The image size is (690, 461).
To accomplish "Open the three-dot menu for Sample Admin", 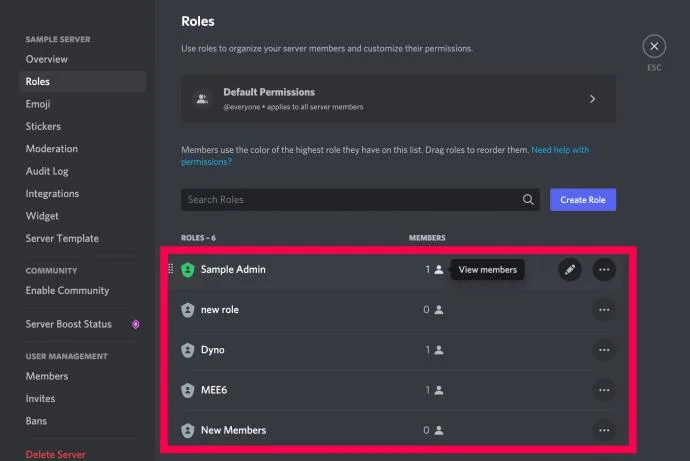I will pyautogui.click(x=604, y=269).
